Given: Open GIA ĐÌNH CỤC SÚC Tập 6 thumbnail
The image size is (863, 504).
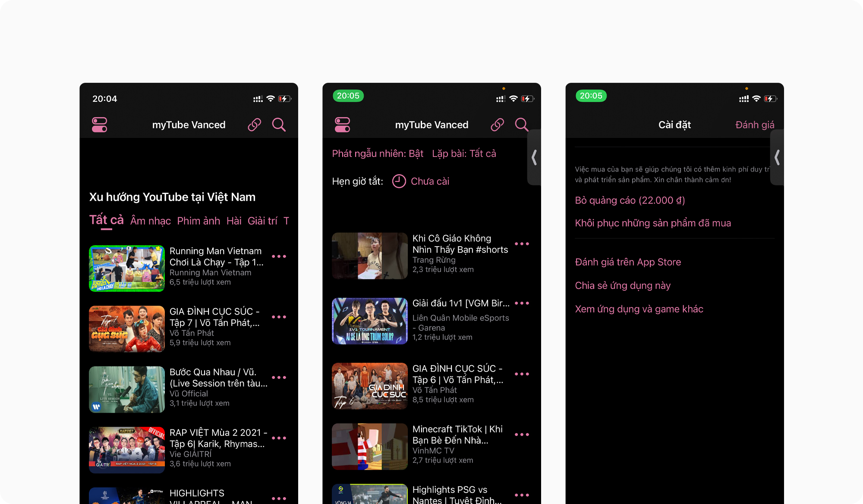Looking at the screenshot, I should pyautogui.click(x=370, y=386).
